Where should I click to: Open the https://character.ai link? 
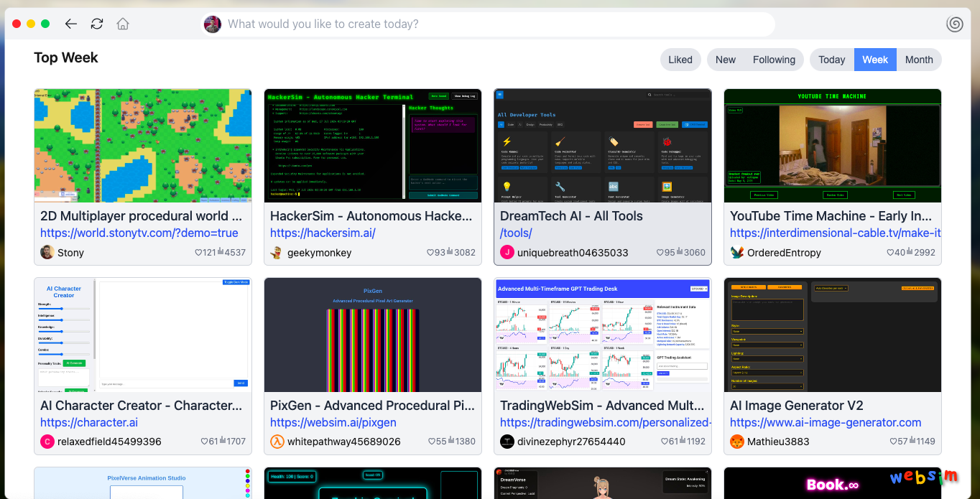[88, 422]
